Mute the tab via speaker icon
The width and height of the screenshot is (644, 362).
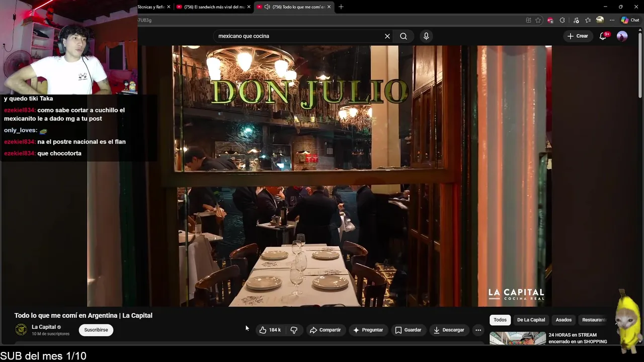click(267, 7)
